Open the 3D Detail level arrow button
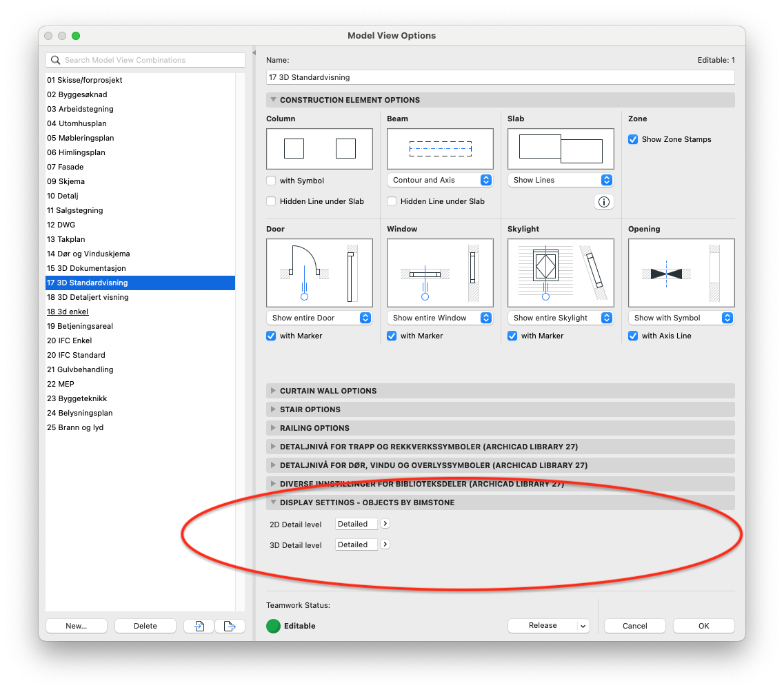 pos(385,545)
